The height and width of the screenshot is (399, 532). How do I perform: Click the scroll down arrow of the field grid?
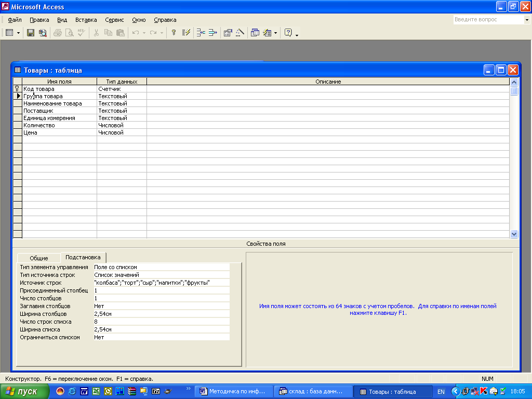click(514, 234)
